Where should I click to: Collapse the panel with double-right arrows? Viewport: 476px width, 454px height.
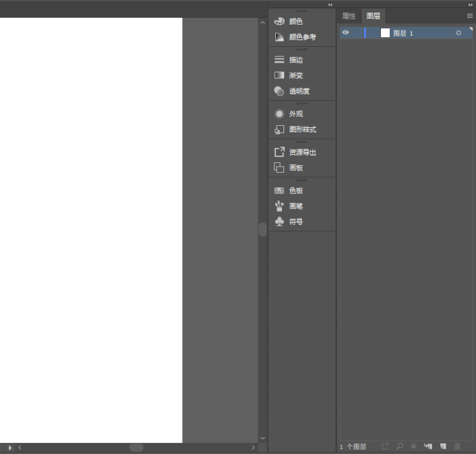(x=470, y=4)
